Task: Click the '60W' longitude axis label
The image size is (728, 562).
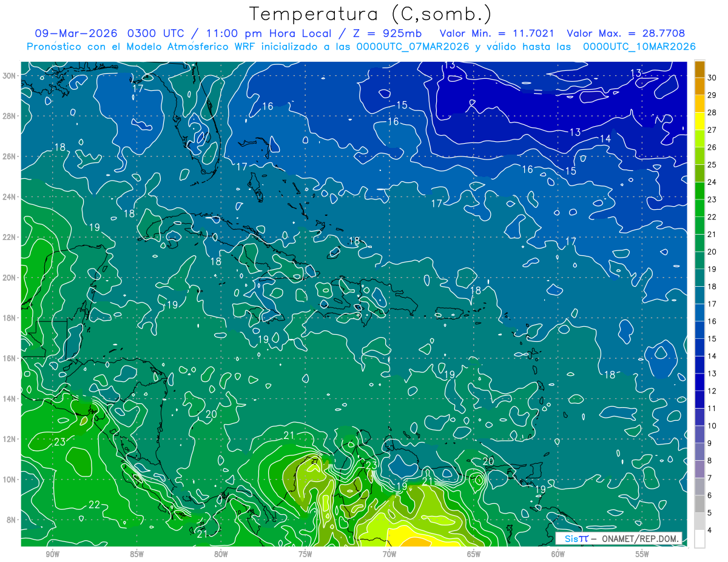Action: (558, 554)
